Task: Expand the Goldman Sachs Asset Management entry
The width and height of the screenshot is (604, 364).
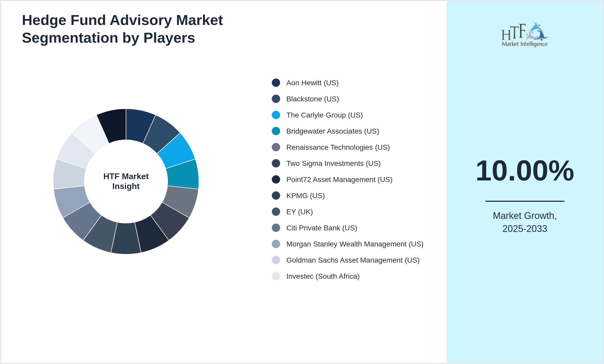Action: point(353,260)
